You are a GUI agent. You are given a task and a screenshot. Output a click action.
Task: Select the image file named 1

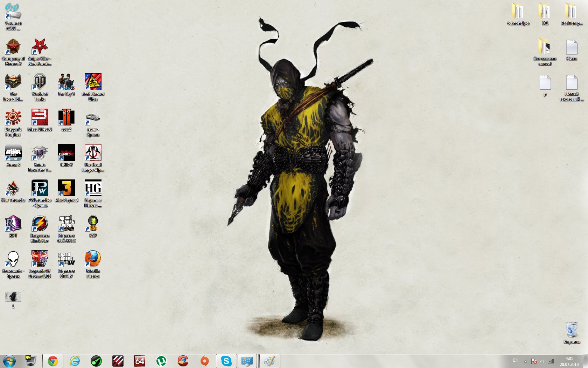[x=13, y=300]
